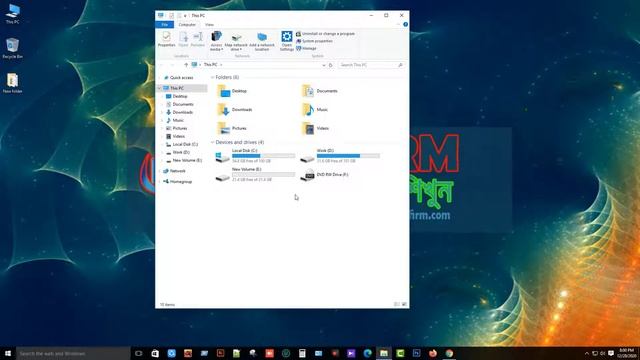Select Quick access in navigation pane
The height and width of the screenshot is (360, 640).
tap(181, 78)
